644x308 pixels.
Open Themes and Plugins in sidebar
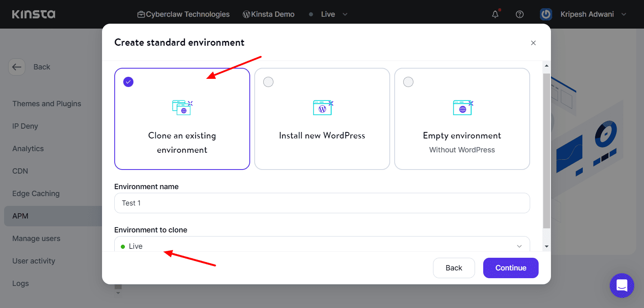[x=47, y=104]
